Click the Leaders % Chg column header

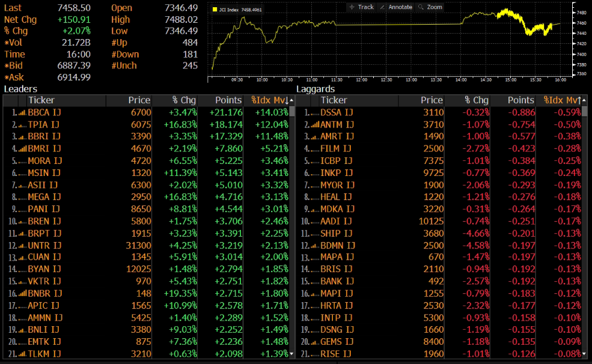pos(183,100)
